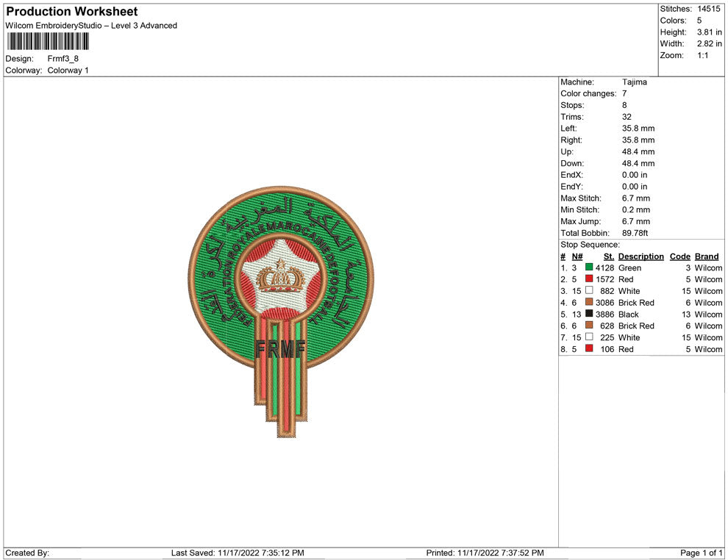728x560 pixels.
Task: Click the FRMF embroidery design preview
Action: tap(281, 312)
